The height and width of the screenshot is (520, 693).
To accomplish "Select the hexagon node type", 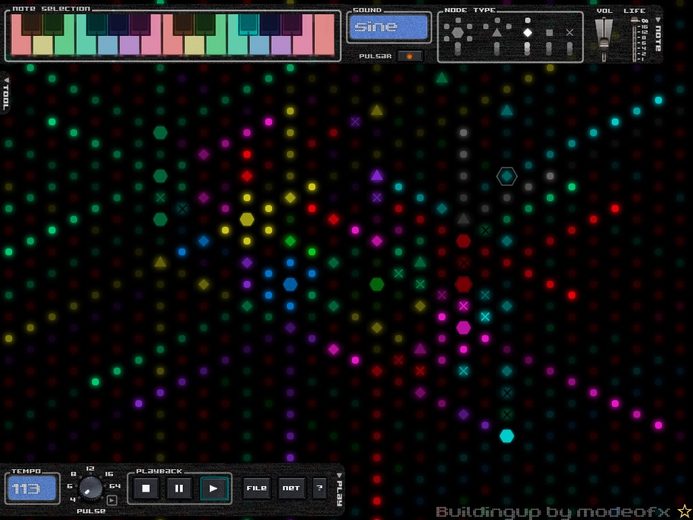I will 458,32.
